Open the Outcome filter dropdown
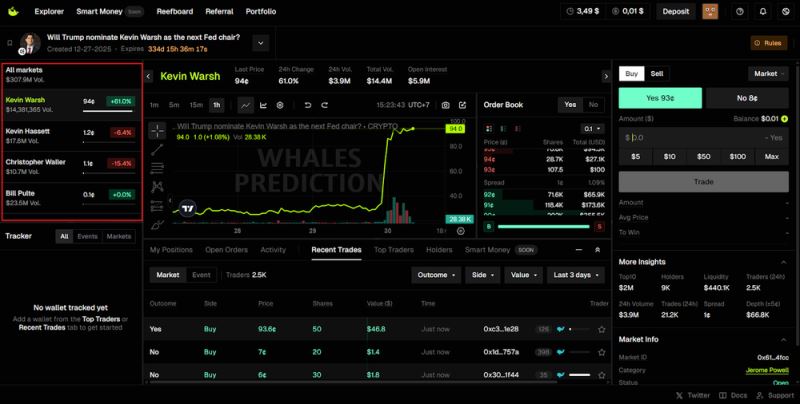Viewport: 800px width, 404px height. pos(436,275)
